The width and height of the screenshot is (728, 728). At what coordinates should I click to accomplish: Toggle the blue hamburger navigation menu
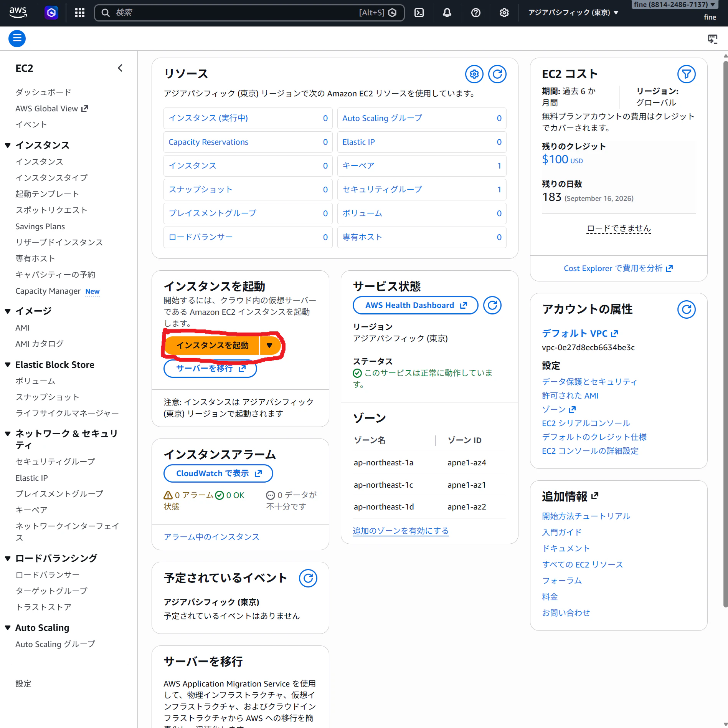coord(17,38)
